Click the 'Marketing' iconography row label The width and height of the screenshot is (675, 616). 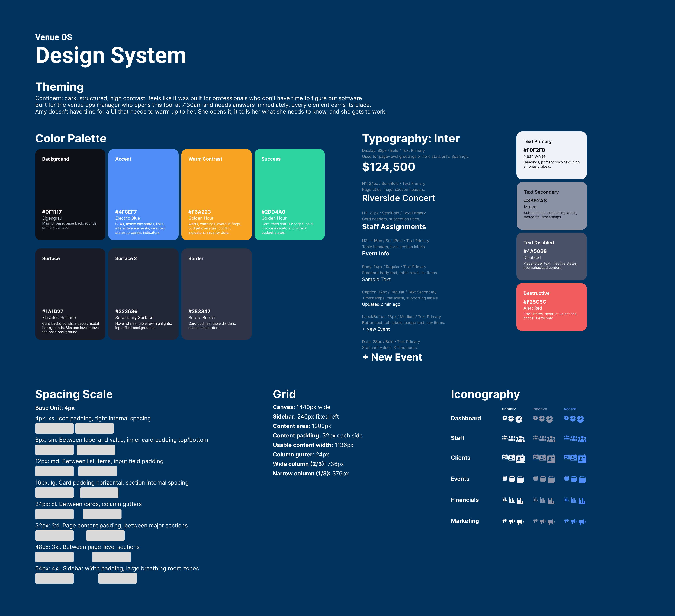(465, 521)
